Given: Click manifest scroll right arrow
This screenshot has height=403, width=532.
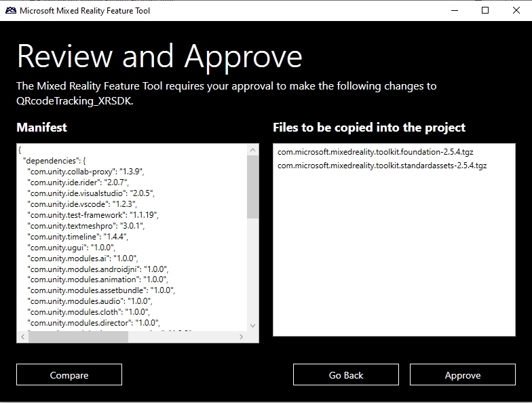Looking at the screenshot, I should tap(242, 337).
